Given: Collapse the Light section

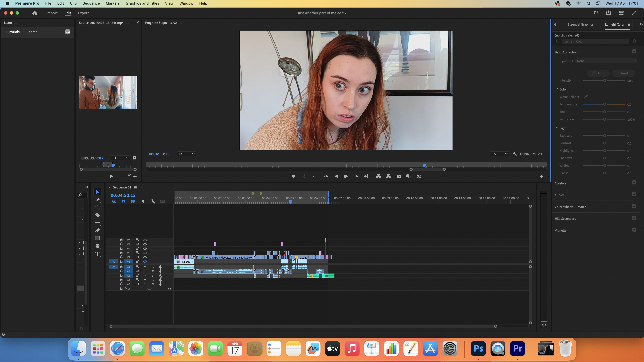Looking at the screenshot, I should click(x=557, y=128).
